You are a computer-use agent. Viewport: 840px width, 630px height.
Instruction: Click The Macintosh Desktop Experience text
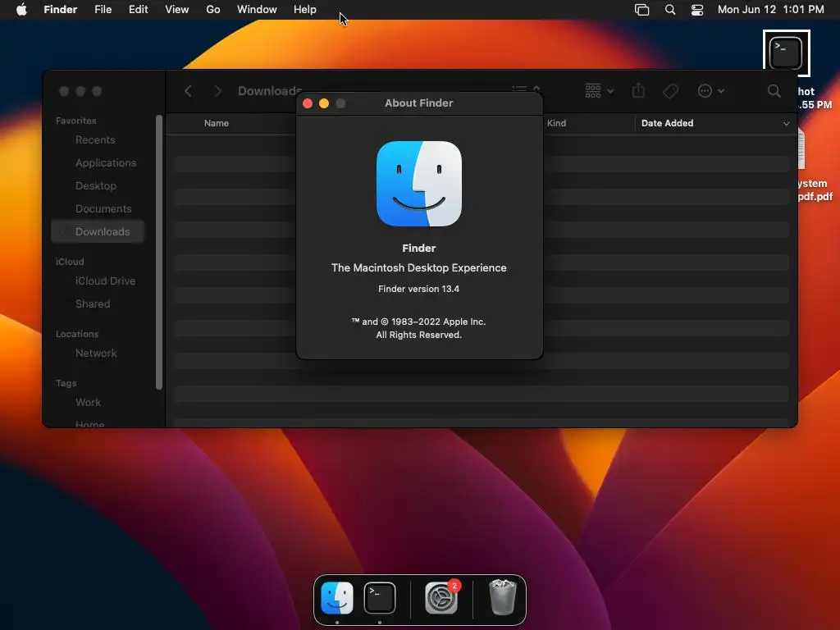pos(419,268)
